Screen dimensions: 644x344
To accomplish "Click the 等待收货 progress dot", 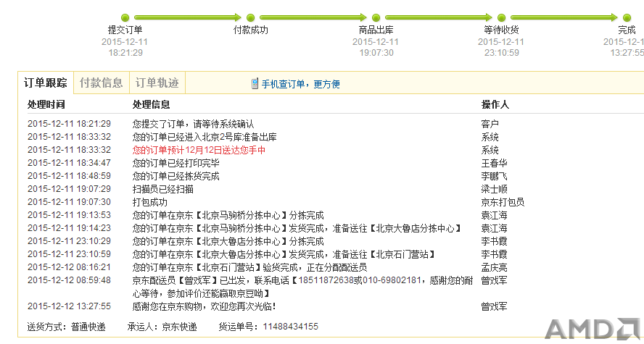I will point(501,17).
